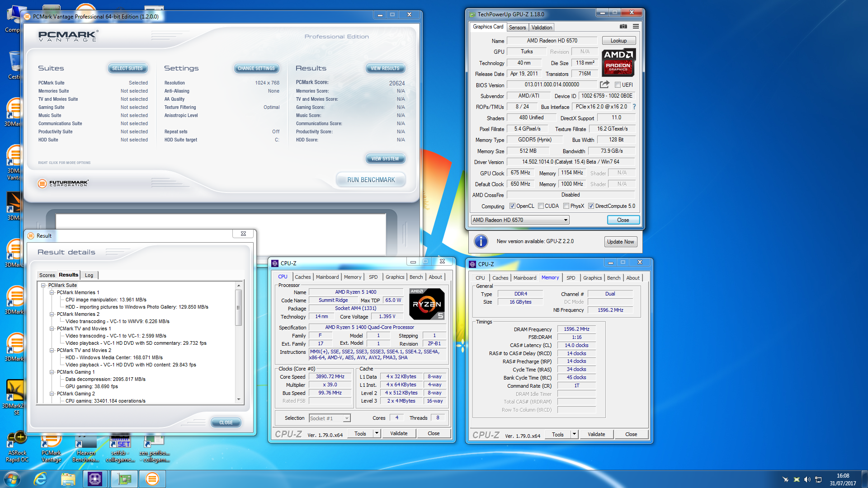Switch to the Validation tab in GPU-Z
This screenshot has width=868, height=488.
click(542, 28)
